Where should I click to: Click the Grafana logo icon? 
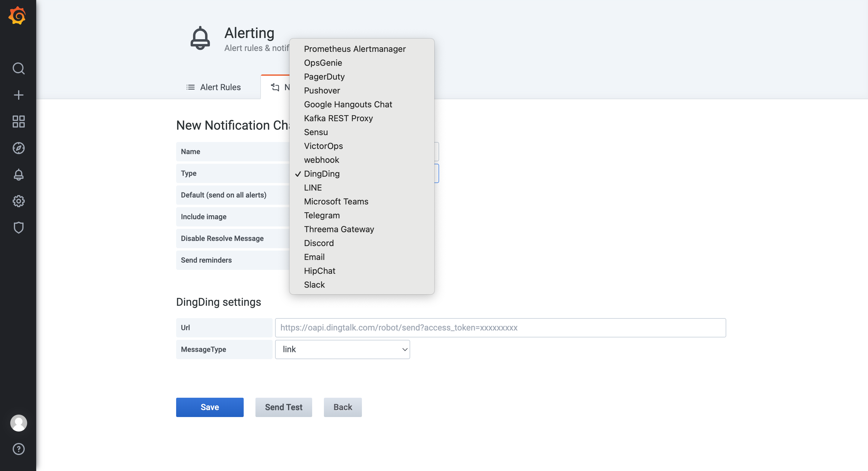click(17, 16)
